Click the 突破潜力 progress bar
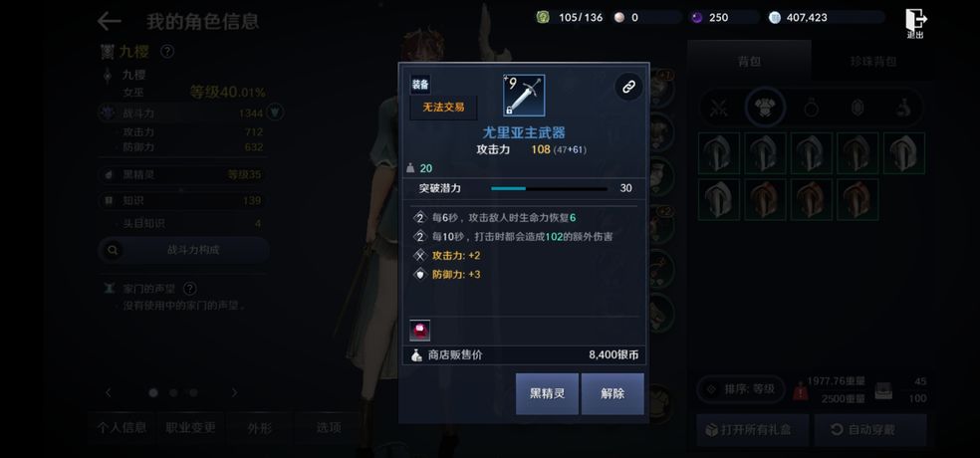 [549, 188]
